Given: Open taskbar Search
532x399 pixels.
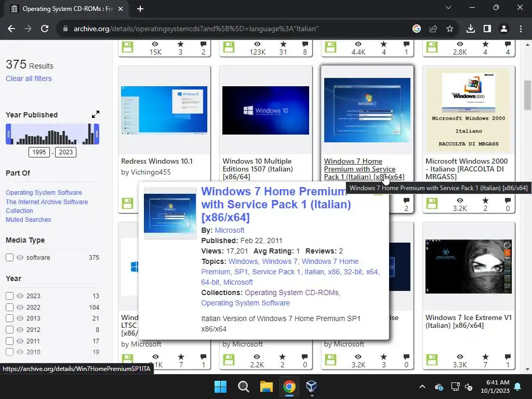Looking at the screenshot, I should point(243,387).
